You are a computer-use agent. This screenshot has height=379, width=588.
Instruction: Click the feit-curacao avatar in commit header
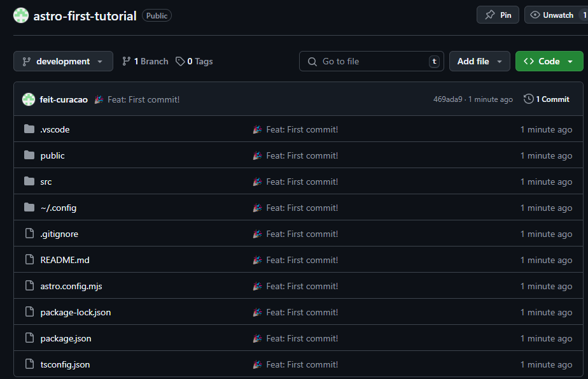point(29,99)
